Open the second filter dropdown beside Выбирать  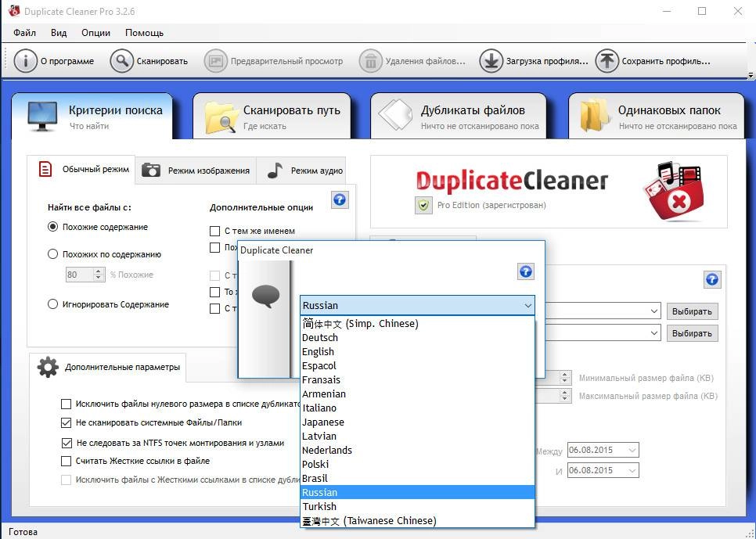point(654,333)
